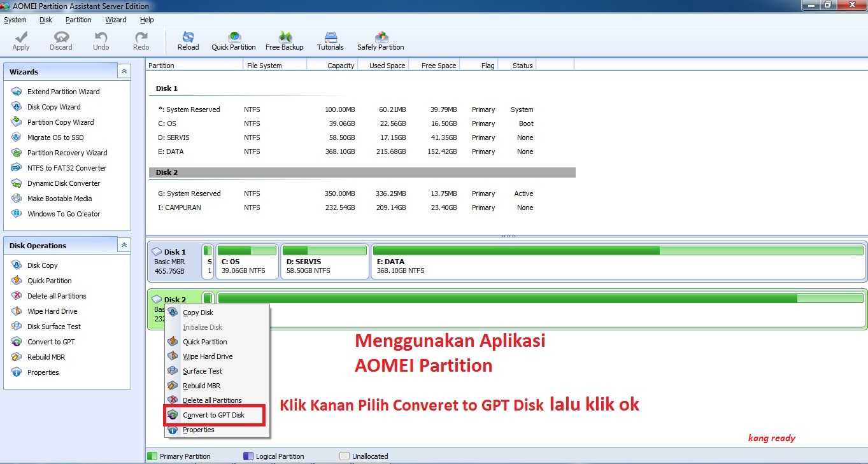This screenshot has height=464, width=868.
Task: Sort by Used Space column header
Action: point(383,65)
